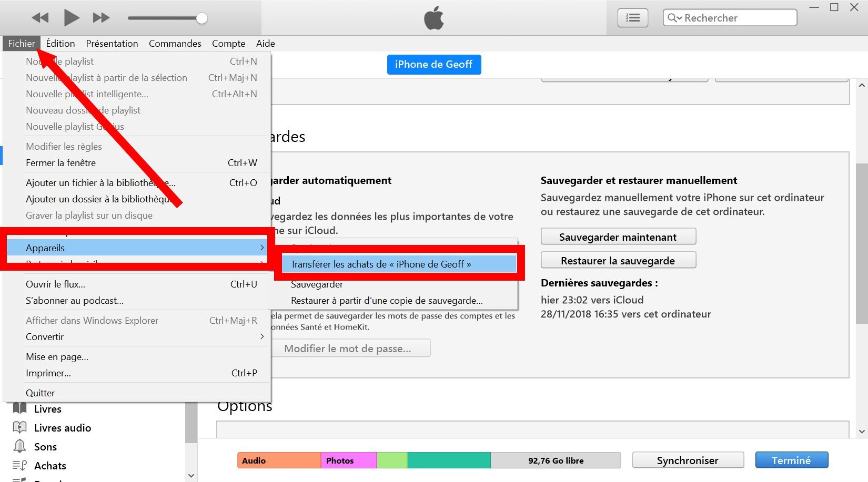Viewport: 868px width, 482px height.
Task: Click the Sons bell icon
Action: coord(20,446)
